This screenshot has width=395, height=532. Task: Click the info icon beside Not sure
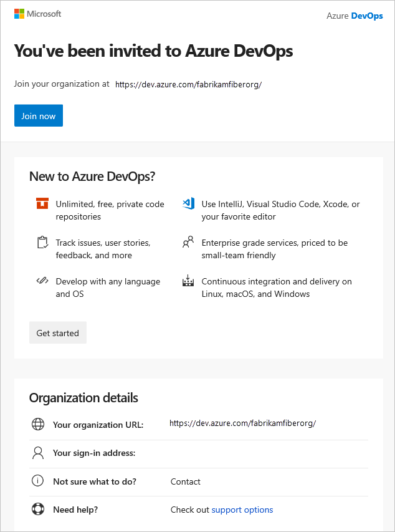(38, 481)
